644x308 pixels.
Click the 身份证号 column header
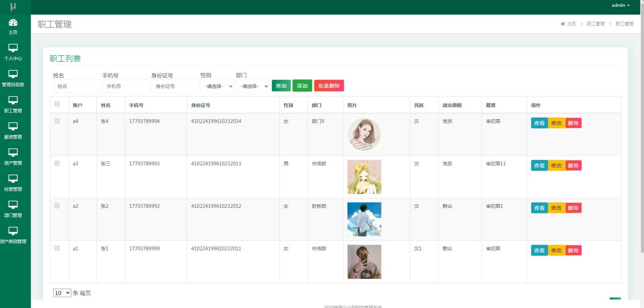[x=201, y=105]
